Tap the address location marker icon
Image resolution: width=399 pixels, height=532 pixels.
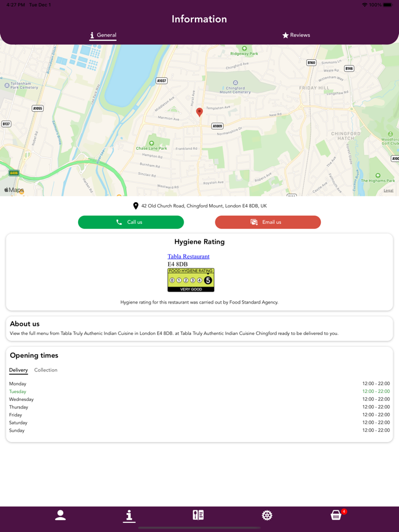click(x=136, y=206)
